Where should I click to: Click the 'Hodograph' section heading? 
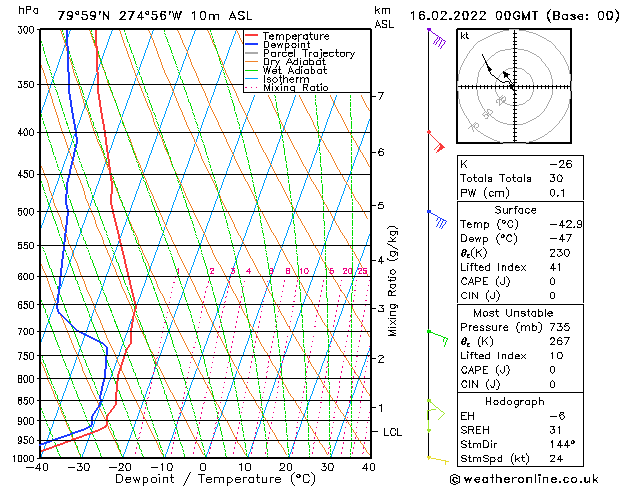515,401
